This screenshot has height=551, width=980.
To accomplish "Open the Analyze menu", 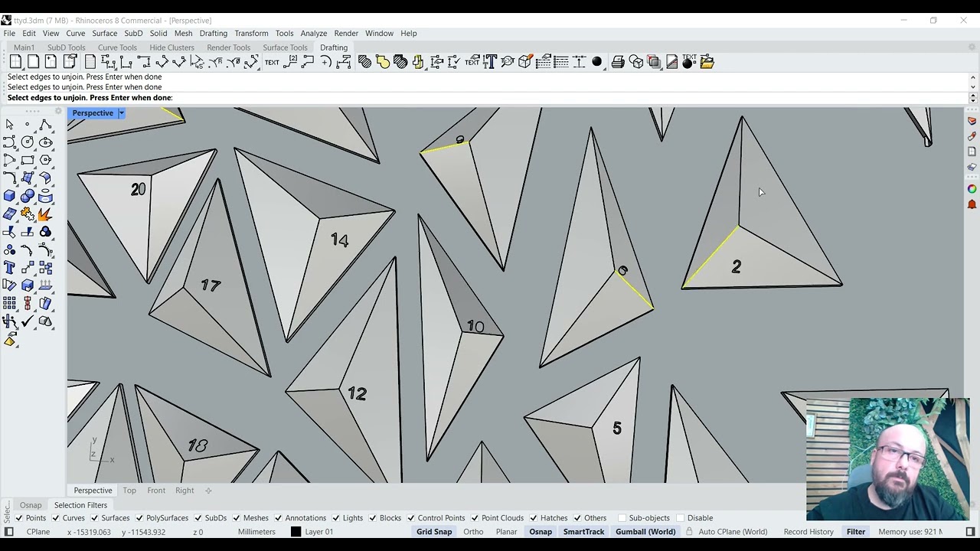I will coord(314,34).
